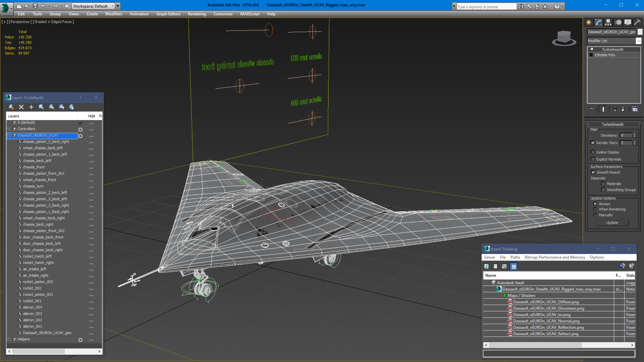
Task: Click the Undo arrow icon
Action: pos(43,6)
